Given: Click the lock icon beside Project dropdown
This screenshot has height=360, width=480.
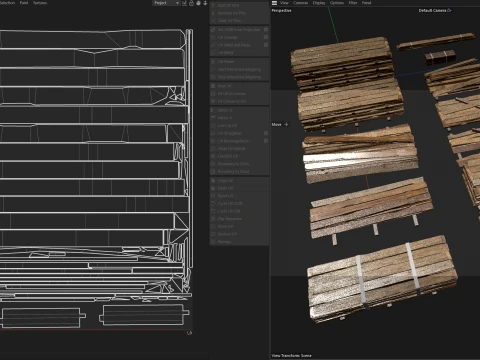Looking at the screenshot, I should (x=191, y=3).
